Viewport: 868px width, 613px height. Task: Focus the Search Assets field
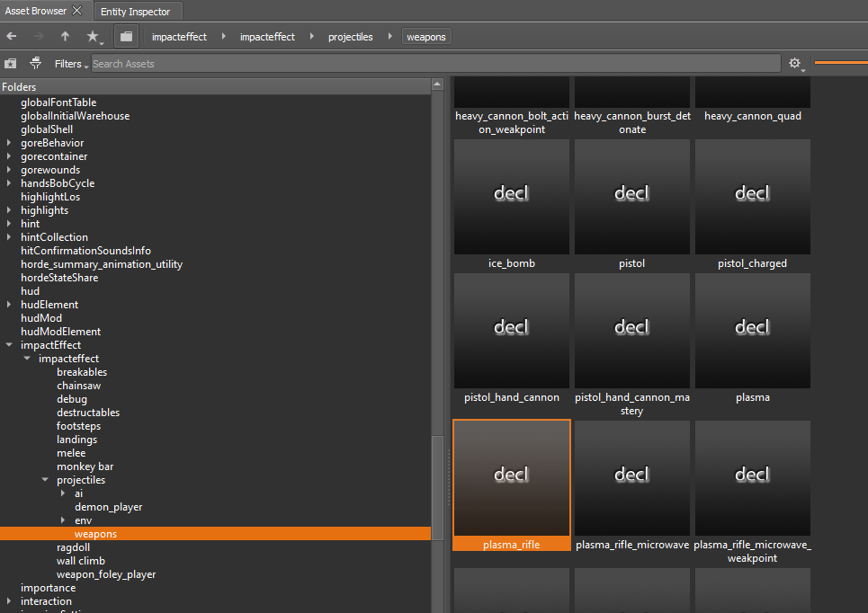[436, 64]
